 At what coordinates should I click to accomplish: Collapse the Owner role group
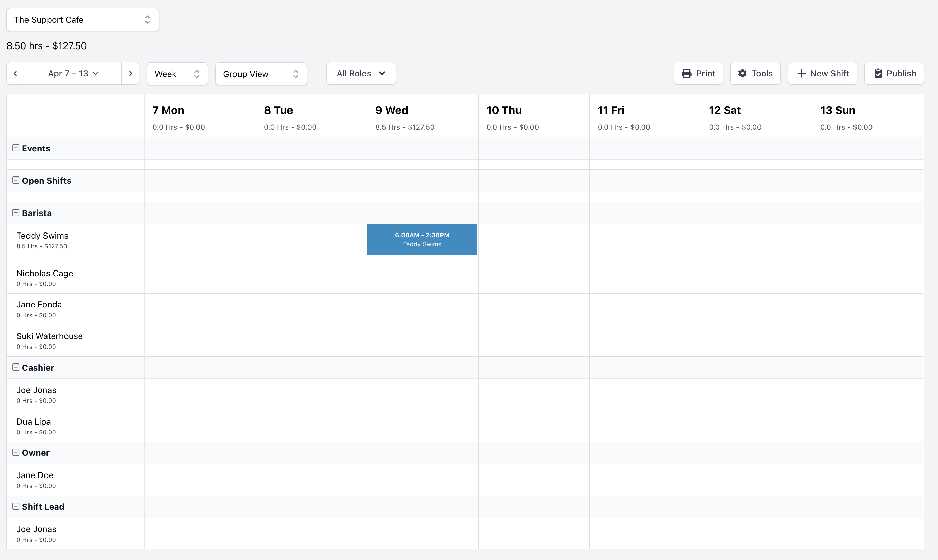pyautogui.click(x=16, y=452)
